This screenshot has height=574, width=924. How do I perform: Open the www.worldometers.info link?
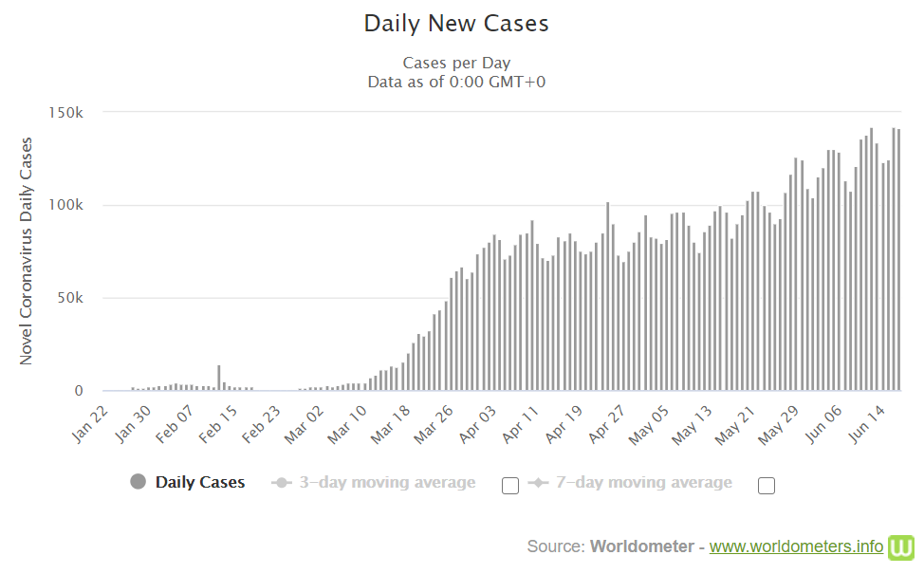796,546
